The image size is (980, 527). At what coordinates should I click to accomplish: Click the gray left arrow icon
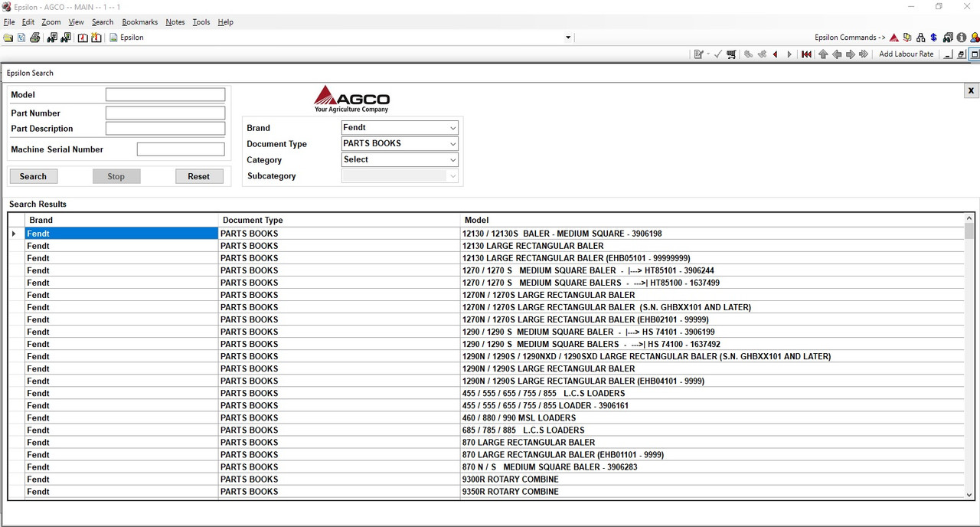tap(837, 54)
